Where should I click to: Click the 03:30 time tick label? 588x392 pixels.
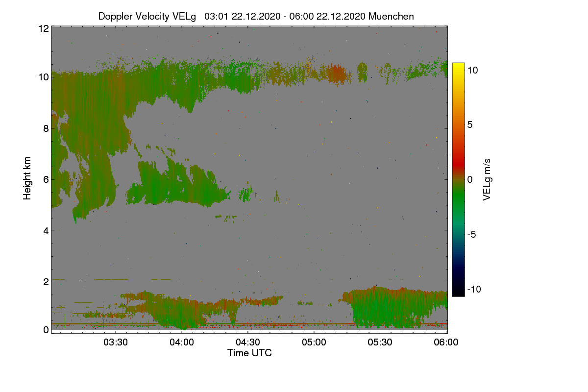(x=116, y=343)
